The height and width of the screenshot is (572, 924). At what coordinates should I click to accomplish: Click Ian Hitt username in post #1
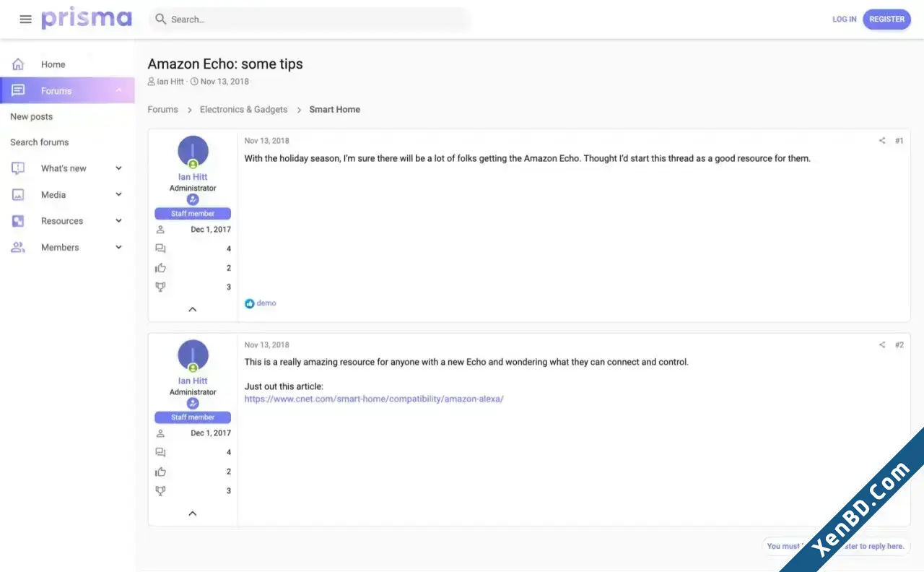point(193,177)
